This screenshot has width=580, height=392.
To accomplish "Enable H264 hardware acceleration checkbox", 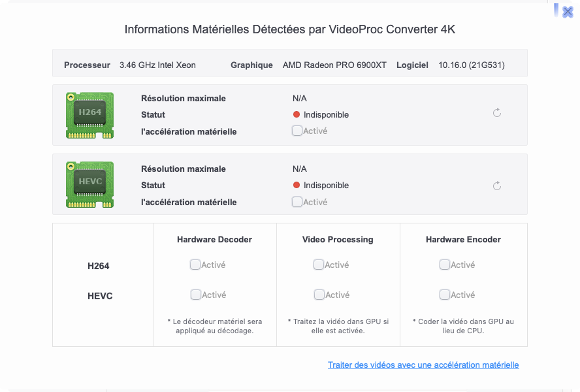I will tap(297, 131).
